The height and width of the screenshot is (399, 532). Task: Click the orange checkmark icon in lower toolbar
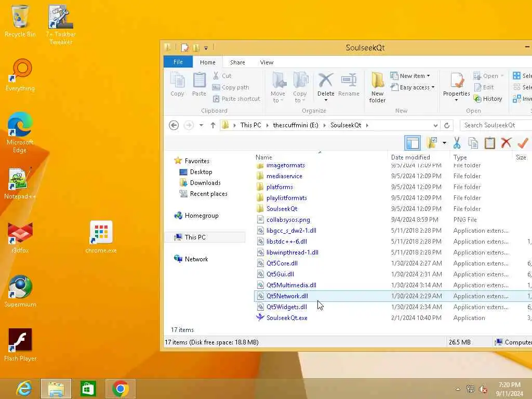tap(523, 143)
